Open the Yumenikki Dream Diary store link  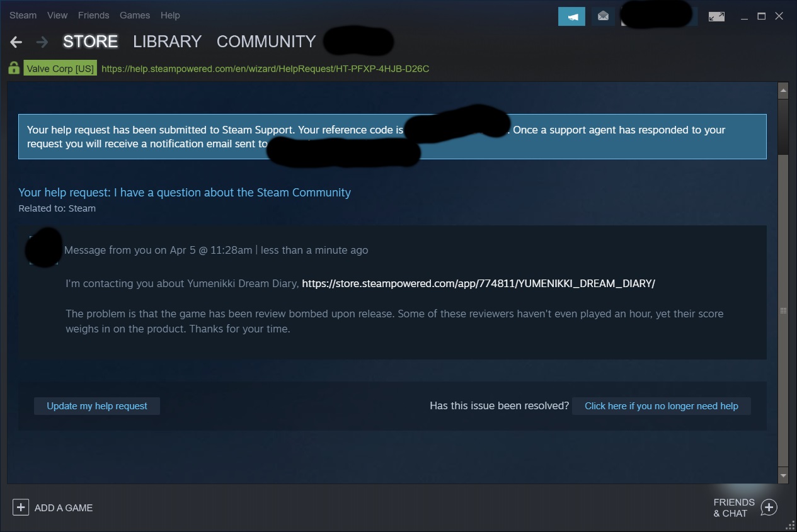[x=478, y=283]
